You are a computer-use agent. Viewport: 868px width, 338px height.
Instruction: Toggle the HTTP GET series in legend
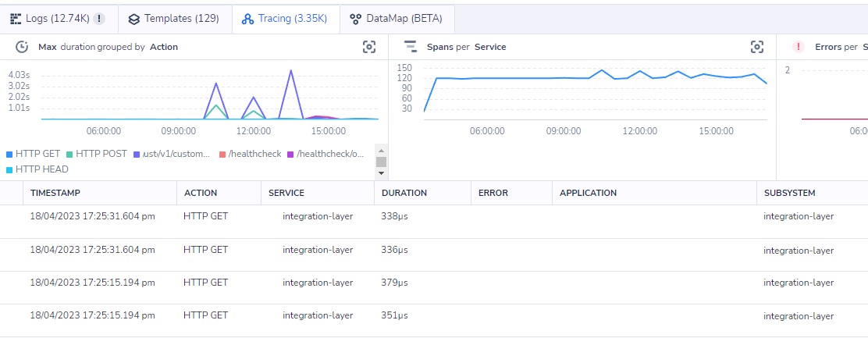(x=37, y=154)
